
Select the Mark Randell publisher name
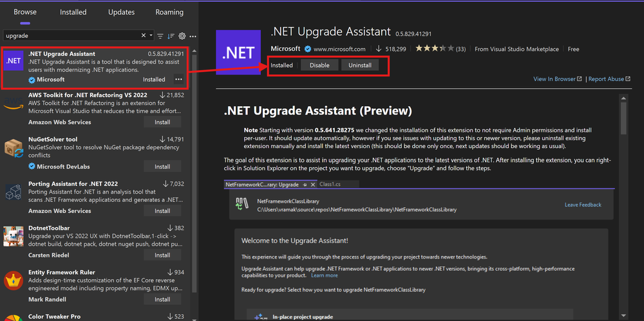47,300
